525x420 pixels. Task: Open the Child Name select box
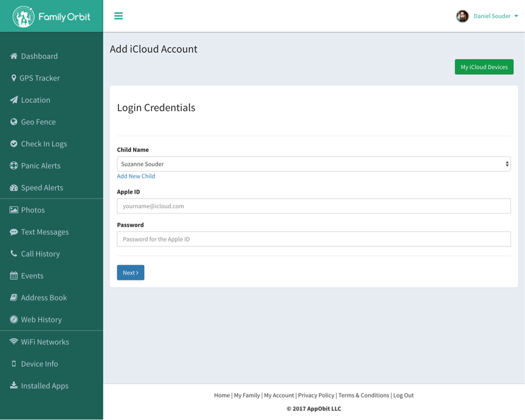pos(314,164)
